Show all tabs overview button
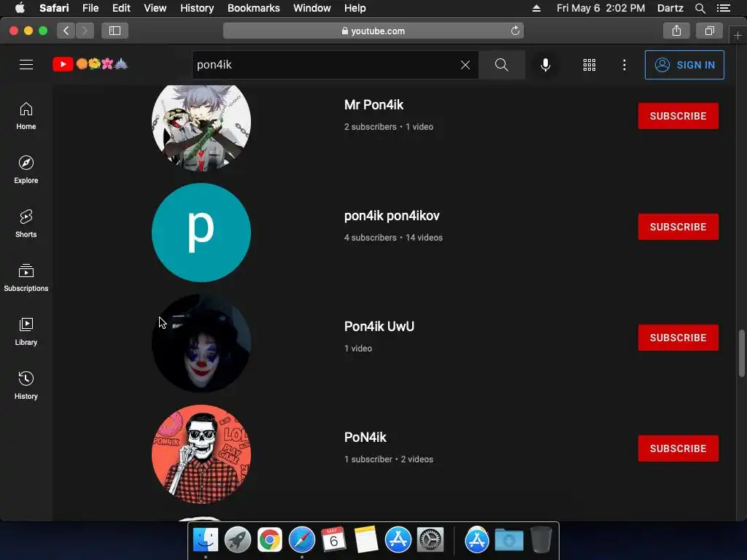The image size is (747, 560). (709, 31)
